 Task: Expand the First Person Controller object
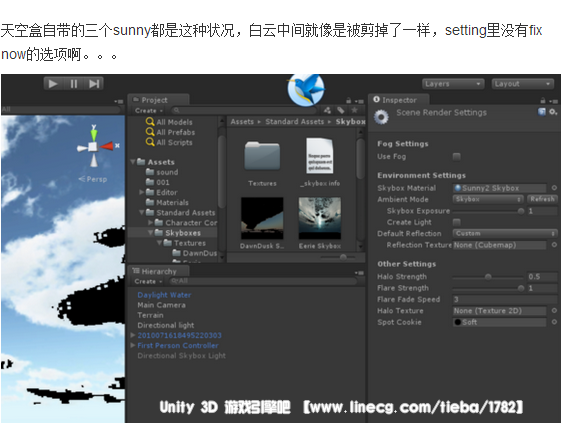(x=133, y=345)
